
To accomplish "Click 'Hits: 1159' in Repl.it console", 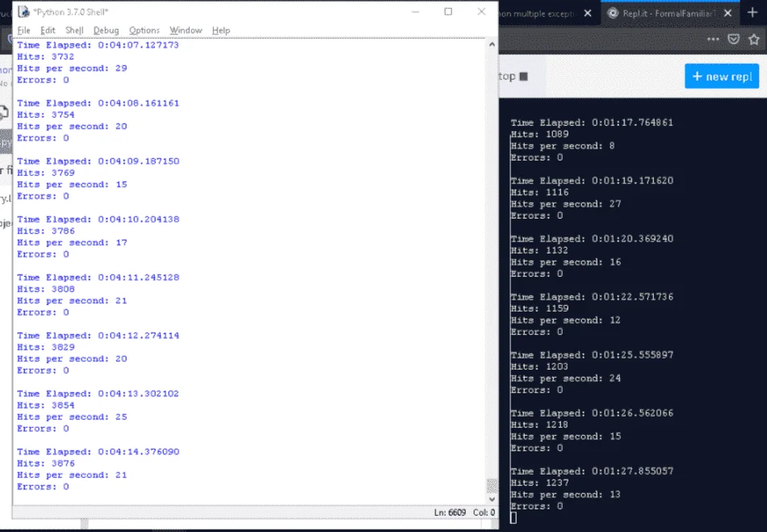I will [x=539, y=309].
